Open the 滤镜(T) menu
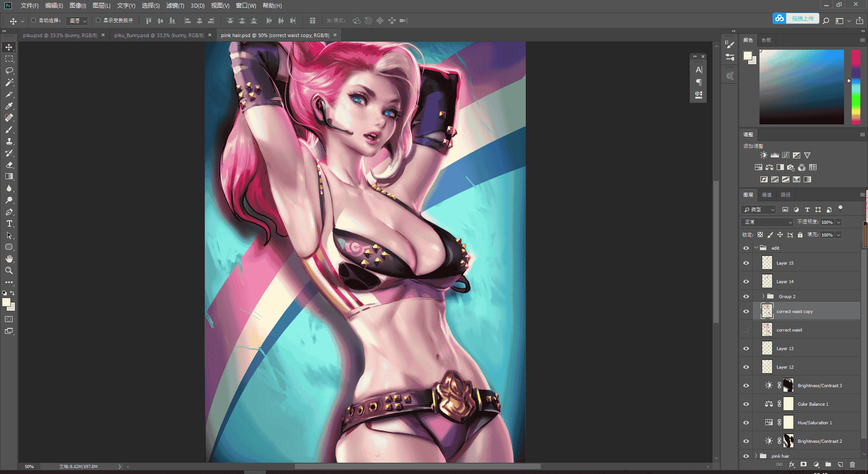The image size is (868, 474). pos(175,5)
